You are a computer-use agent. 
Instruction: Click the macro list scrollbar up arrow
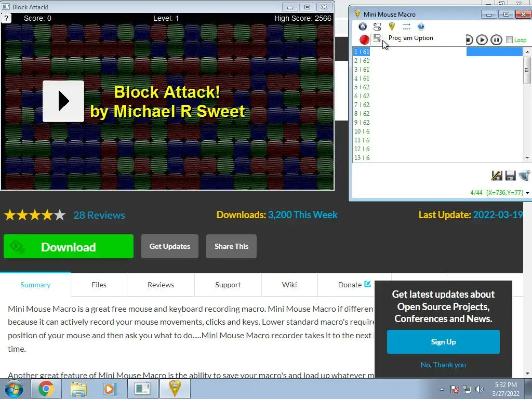coord(527,52)
